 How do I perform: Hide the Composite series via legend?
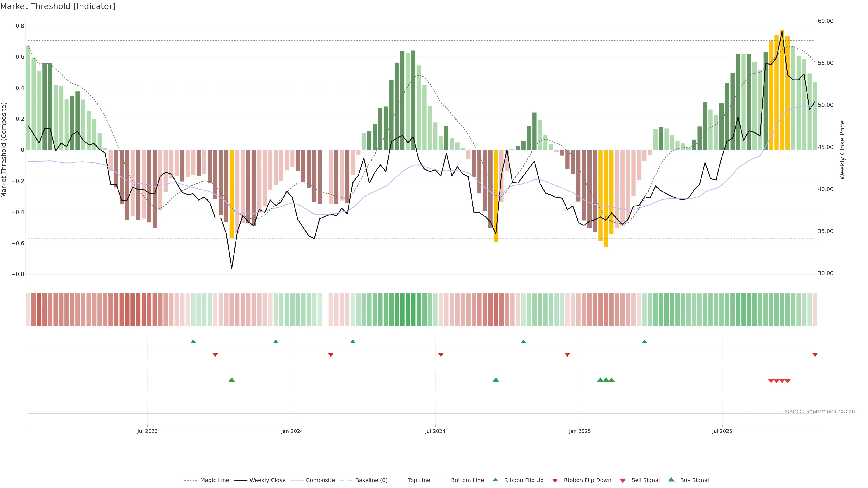320,480
